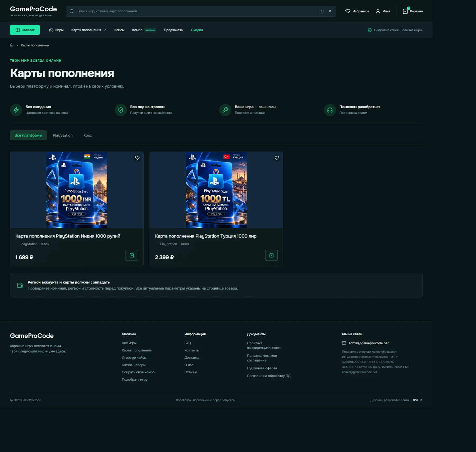476x452 pixels.
Task: Open footer link Карты пополнения
Action: point(136,350)
